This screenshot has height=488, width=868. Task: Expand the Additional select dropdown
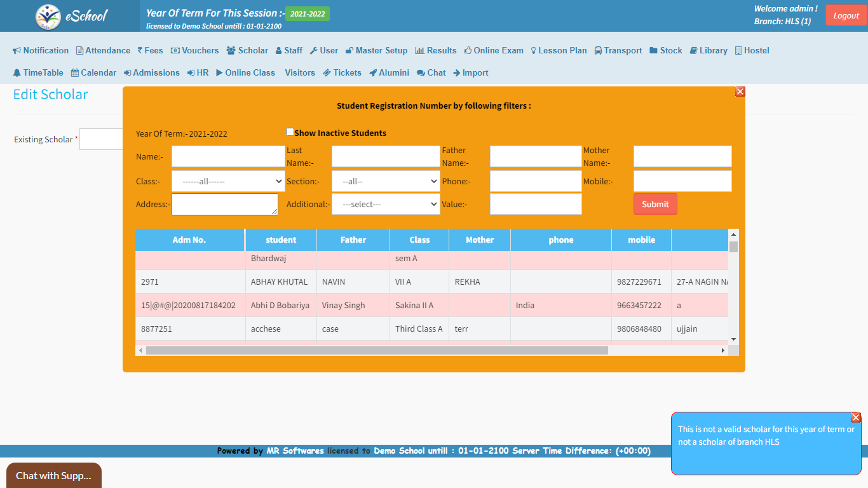[386, 204]
